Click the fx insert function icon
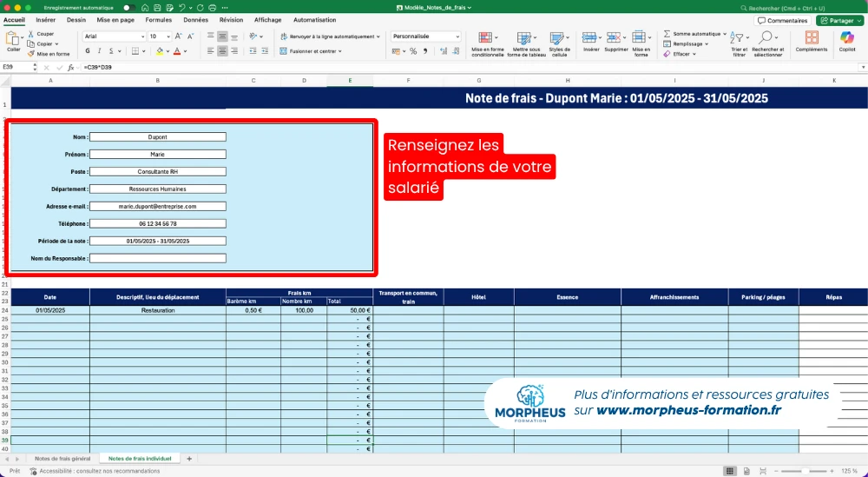This screenshot has width=868, height=477. (71, 67)
